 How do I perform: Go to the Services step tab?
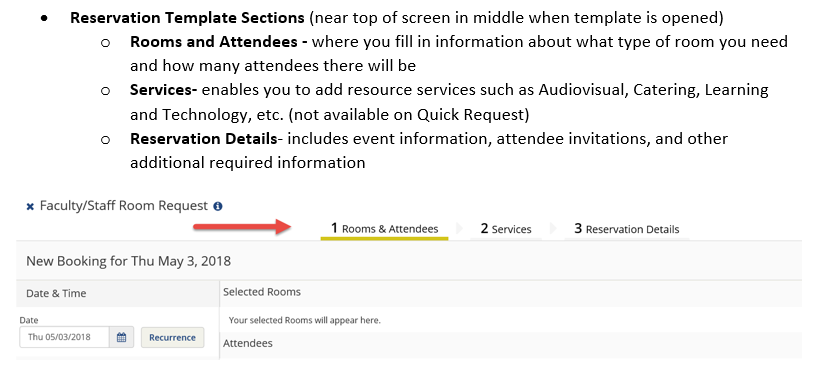tap(506, 229)
